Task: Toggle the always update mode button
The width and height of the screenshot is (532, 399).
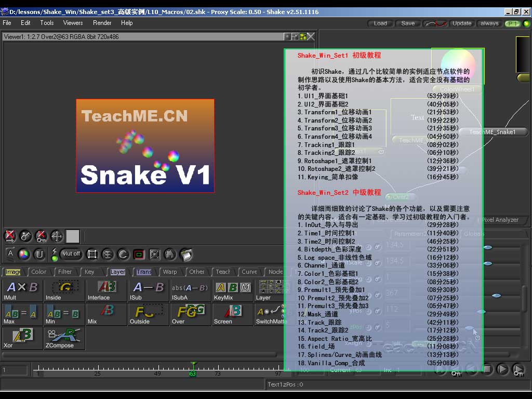Action: (x=489, y=23)
